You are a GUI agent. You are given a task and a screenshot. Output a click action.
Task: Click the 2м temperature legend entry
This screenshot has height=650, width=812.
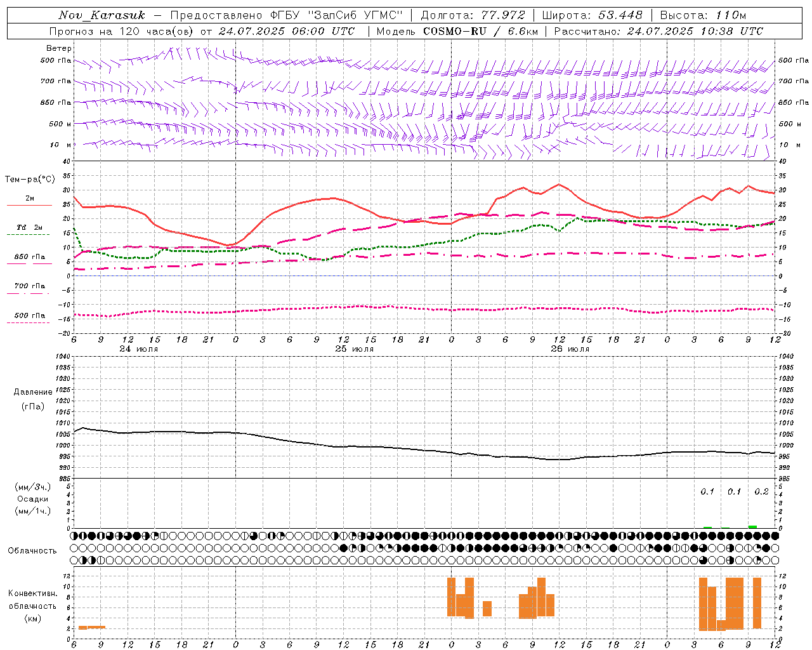(30, 199)
